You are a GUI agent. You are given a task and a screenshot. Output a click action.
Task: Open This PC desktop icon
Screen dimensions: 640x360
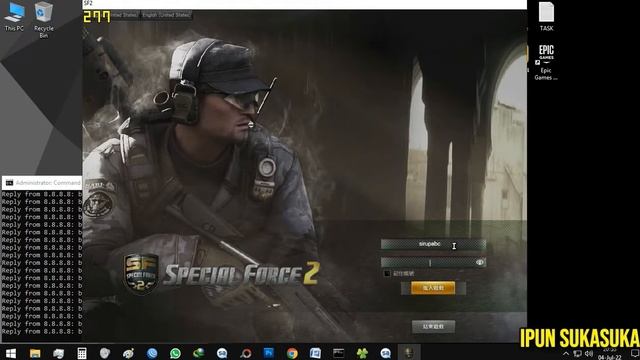tap(14, 17)
